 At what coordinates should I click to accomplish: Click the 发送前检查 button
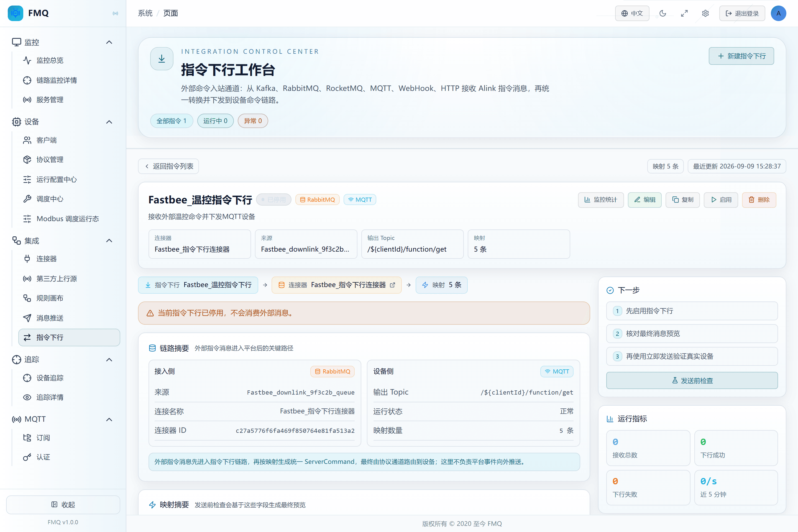692,381
